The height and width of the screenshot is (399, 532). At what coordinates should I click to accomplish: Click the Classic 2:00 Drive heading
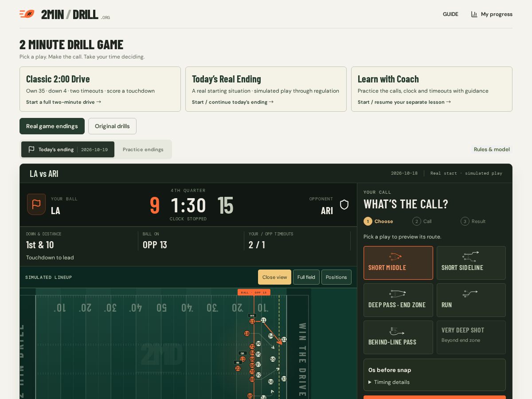pos(58,79)
